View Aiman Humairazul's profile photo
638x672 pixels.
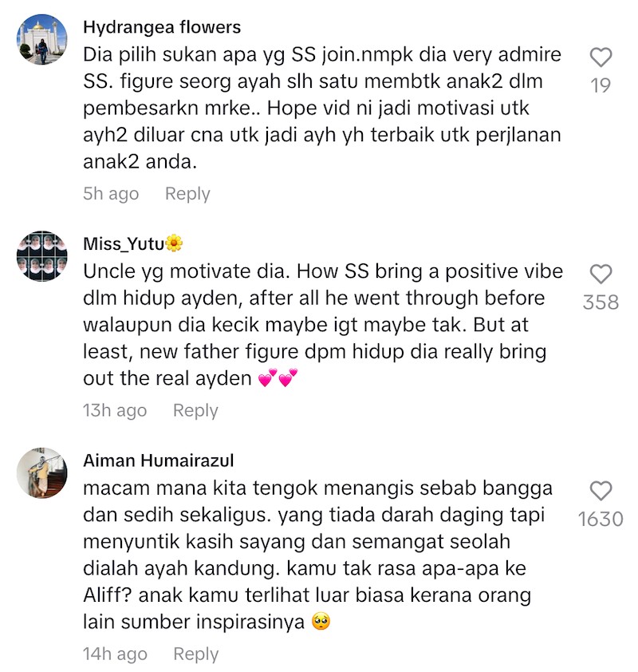point(42,473)
